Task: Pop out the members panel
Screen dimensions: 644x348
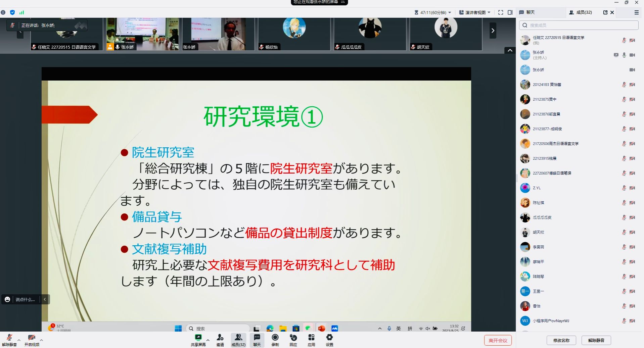Action: point(605,12)
